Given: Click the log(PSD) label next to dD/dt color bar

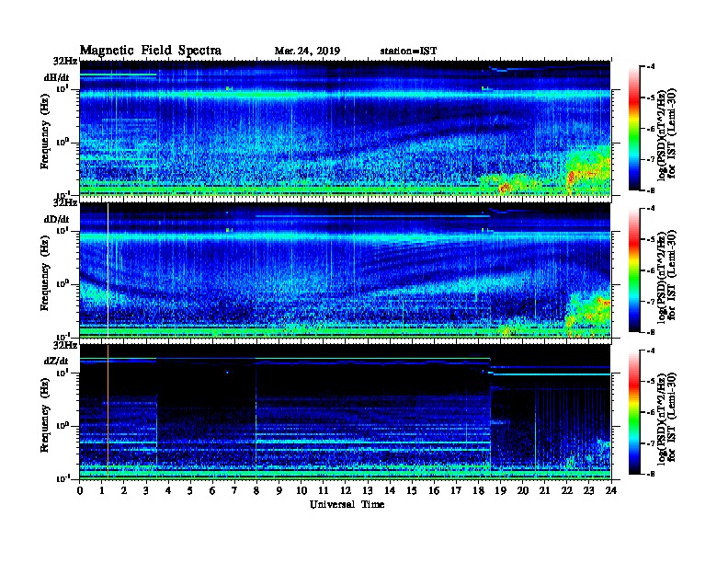Looking at the screenshot, I should pos(666,277).
